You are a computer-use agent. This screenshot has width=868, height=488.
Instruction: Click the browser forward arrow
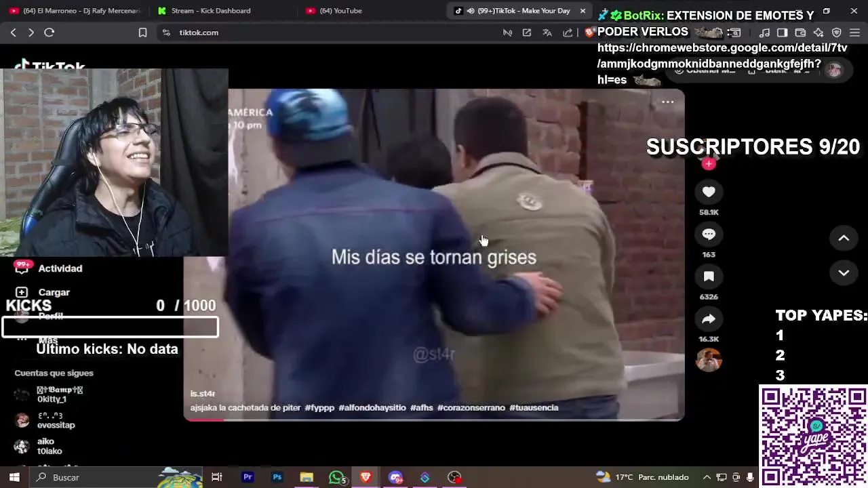[x=31, y=33]
